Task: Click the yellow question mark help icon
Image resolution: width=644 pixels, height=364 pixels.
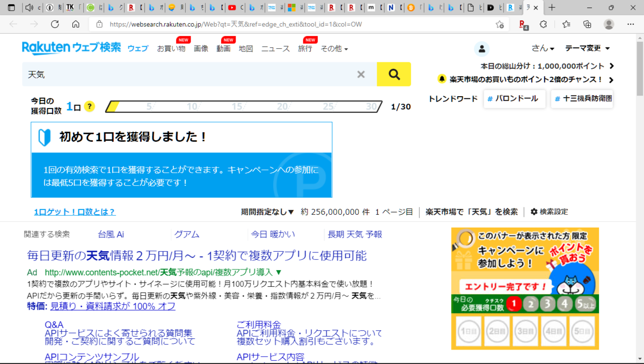Action: 90,106
